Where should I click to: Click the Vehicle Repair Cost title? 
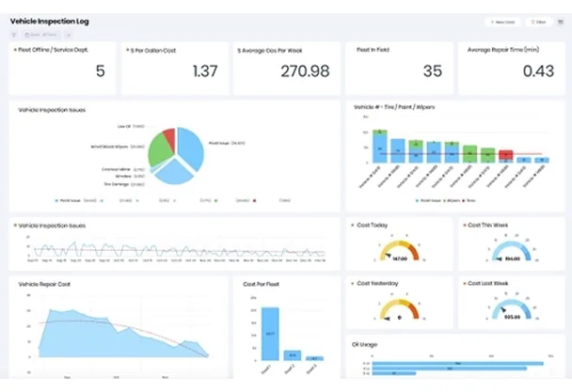click(x=44, y=284)
